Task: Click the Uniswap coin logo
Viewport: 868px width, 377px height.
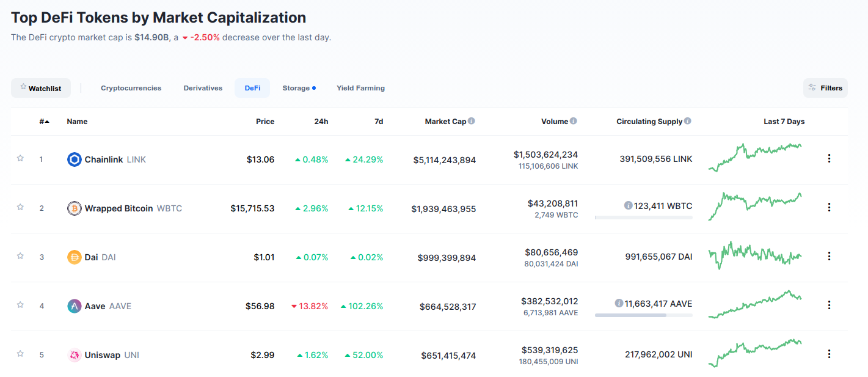Action: (x=74, y=354)
